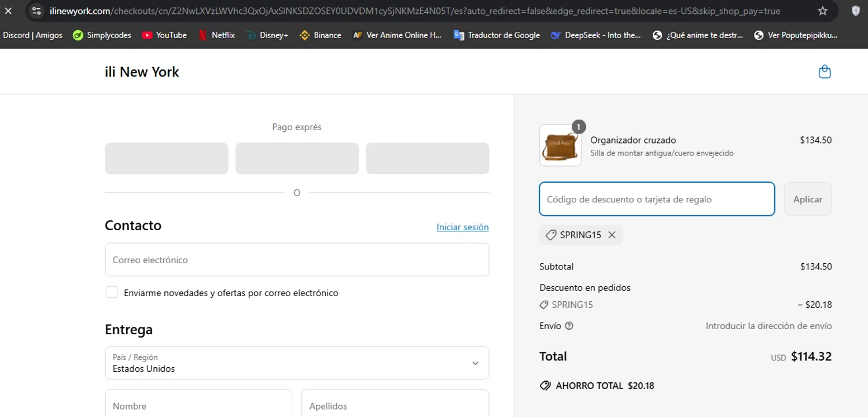Image resolution: width=868 pixels, height=417 pixels.
Task: Open YouTube bookmark
Action: click(164, 35)
